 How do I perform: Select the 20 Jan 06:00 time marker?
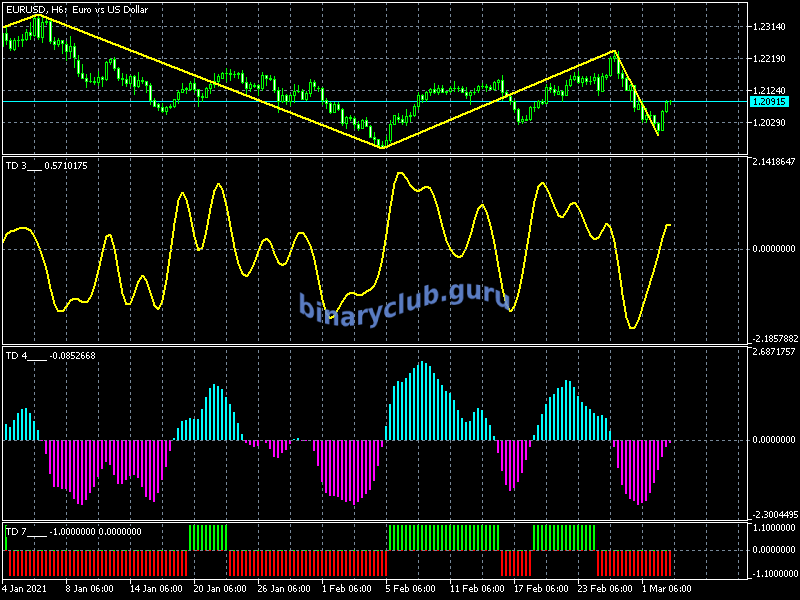click(218, 588)
